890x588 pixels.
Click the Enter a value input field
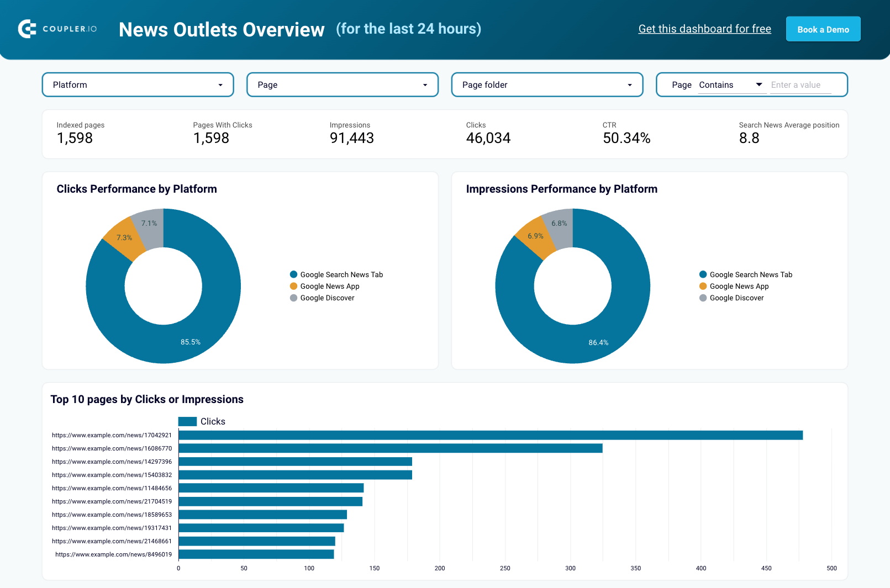(800, 85)
